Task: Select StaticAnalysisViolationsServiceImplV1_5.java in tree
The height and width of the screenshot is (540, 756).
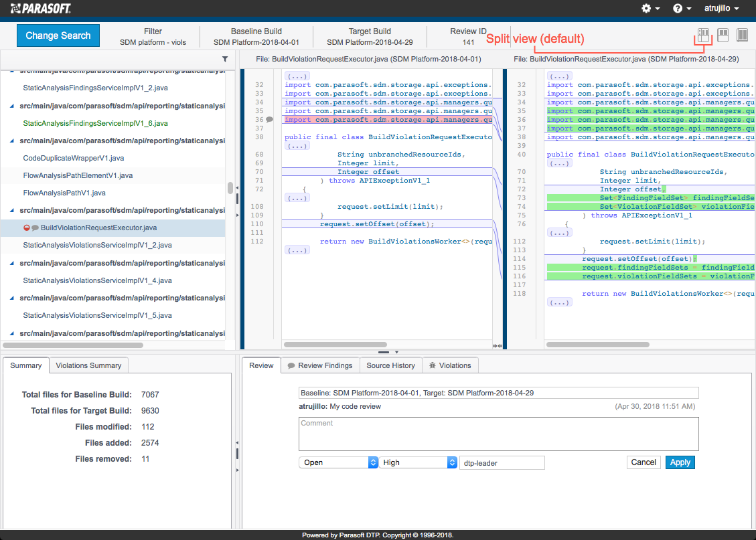Action: 97,316
